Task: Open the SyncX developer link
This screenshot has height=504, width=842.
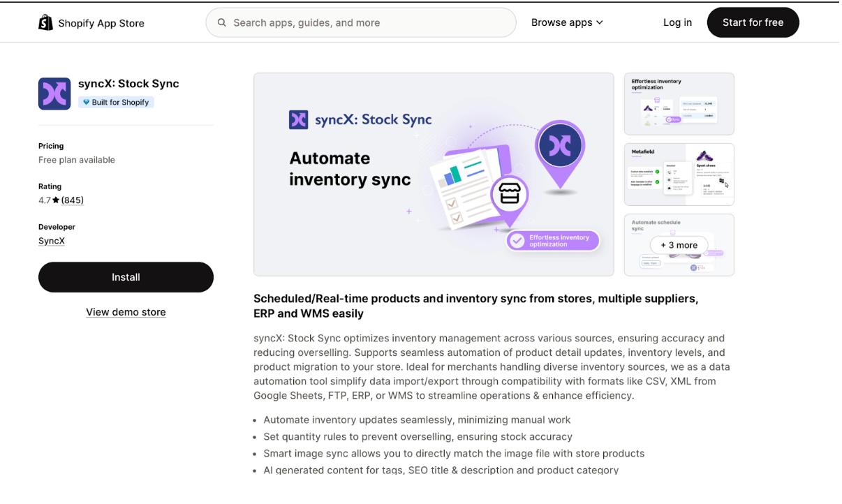Action: pyautogui.click(x=52, y=241)
